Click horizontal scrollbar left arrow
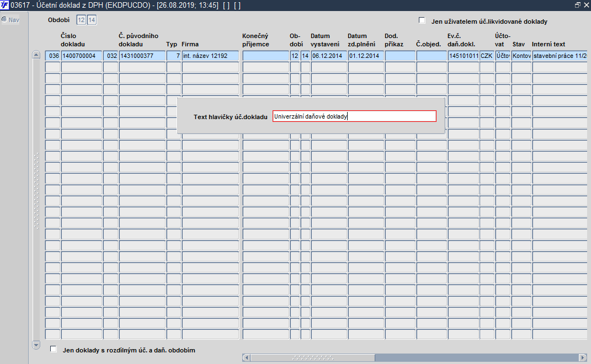This screenshot has width=591, height=364. (246, 357)
